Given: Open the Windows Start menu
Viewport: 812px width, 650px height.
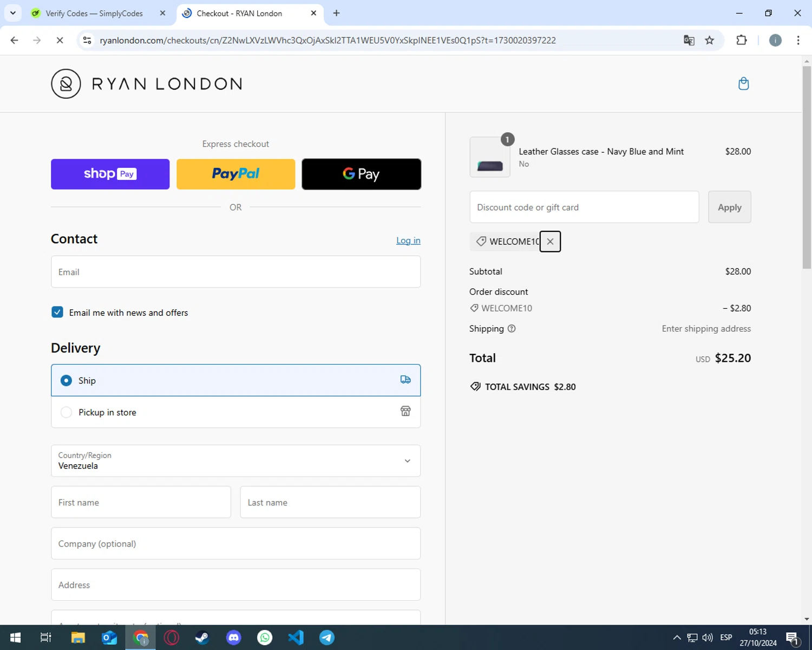Looking at the screenshot, I should (x=15, y=638).
